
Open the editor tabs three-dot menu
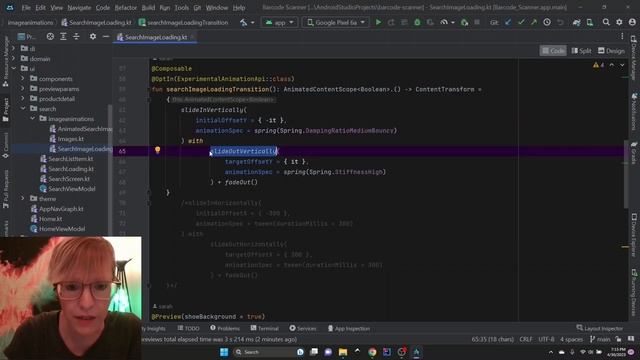coord(622,37)
